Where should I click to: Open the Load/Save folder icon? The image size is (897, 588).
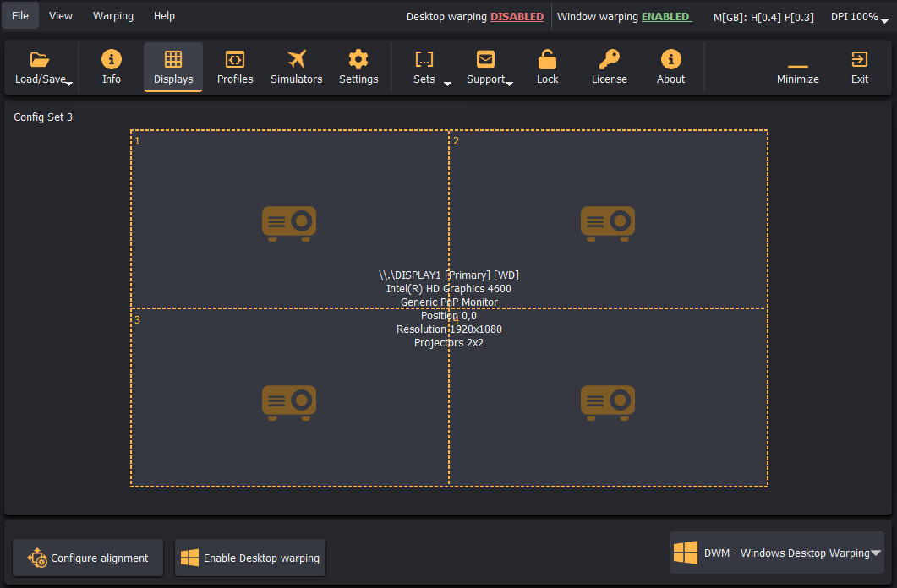[40, 59]
